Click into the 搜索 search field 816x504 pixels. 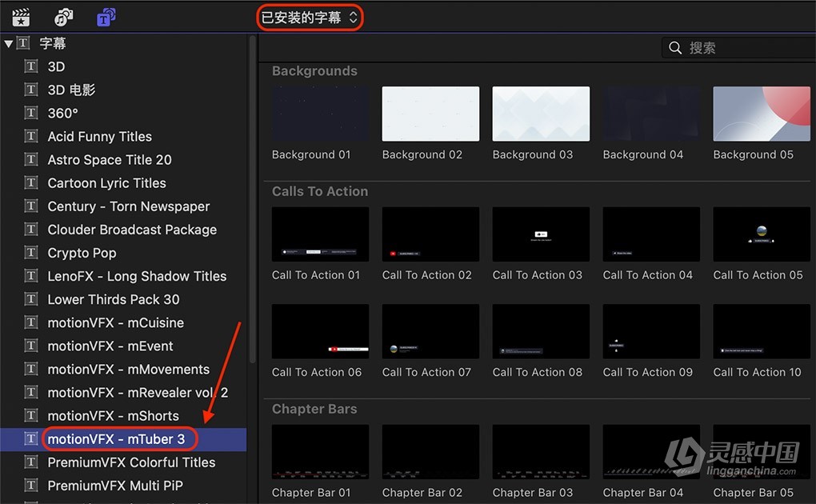click(739, 48)
